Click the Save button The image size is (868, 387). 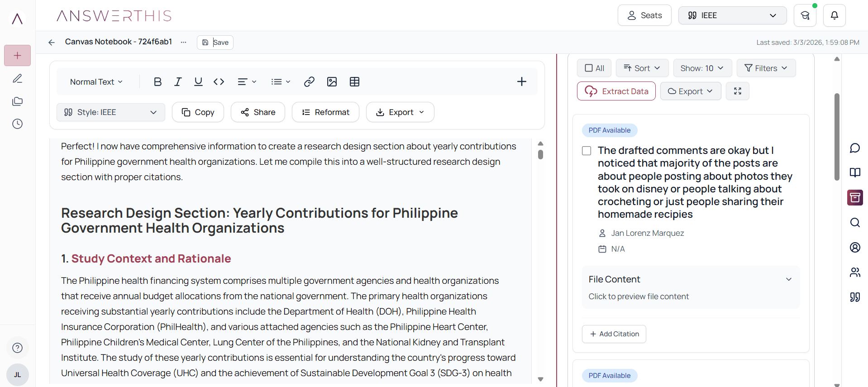(215, 42)
